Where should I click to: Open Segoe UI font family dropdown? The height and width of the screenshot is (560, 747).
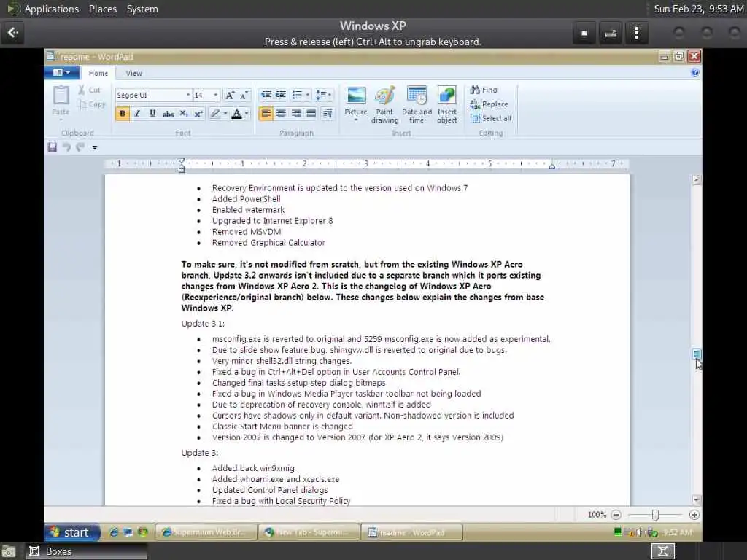tap(187, 96)
